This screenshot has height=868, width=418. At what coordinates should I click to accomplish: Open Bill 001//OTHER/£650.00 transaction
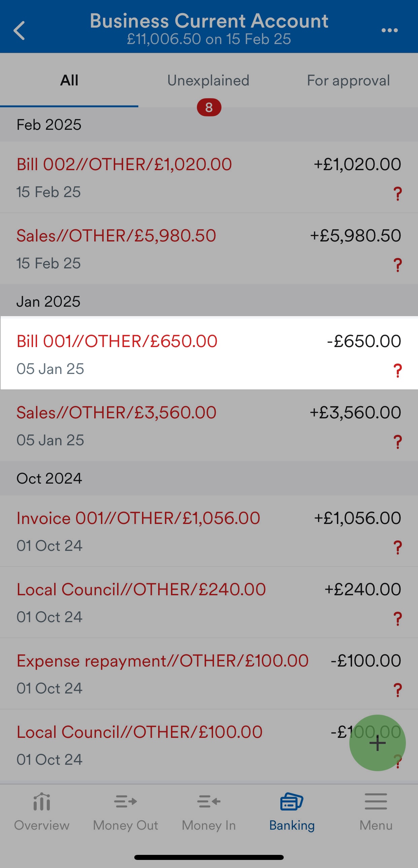209,354
